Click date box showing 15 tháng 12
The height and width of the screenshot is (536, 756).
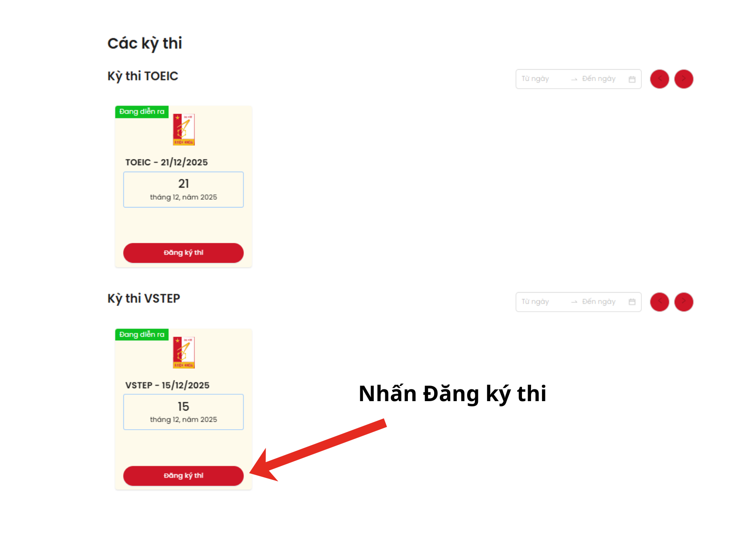point(183,412)
